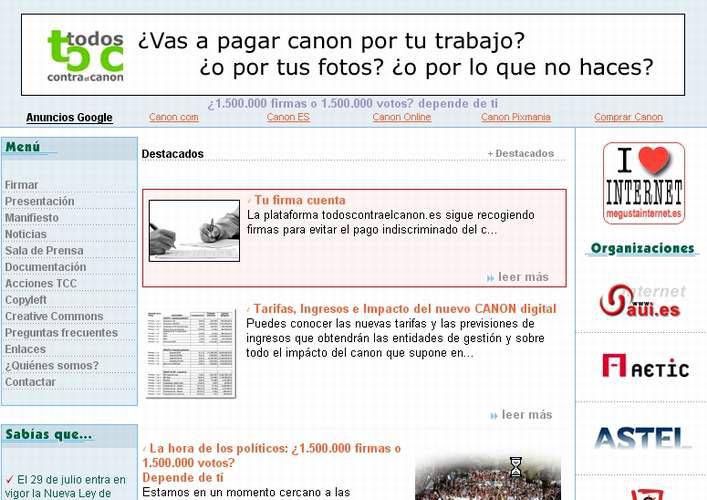
Task: Click the signing hands thumbnail image
Action: (194, 231)
